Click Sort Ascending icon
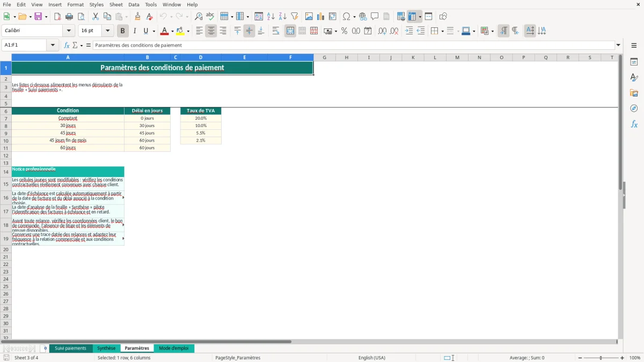This screenshot has width=644, height=362. pyautogui.click(x=271, y=17)
